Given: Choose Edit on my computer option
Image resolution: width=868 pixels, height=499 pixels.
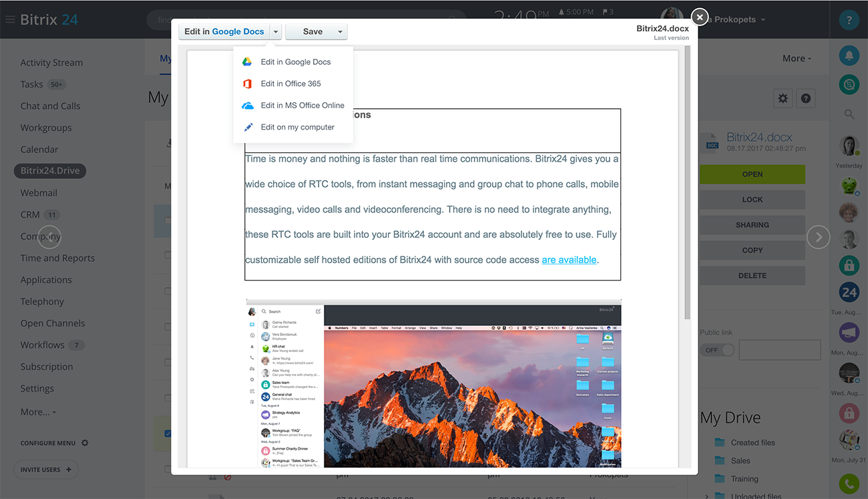Looking at the screenshot, I should 297,127.
